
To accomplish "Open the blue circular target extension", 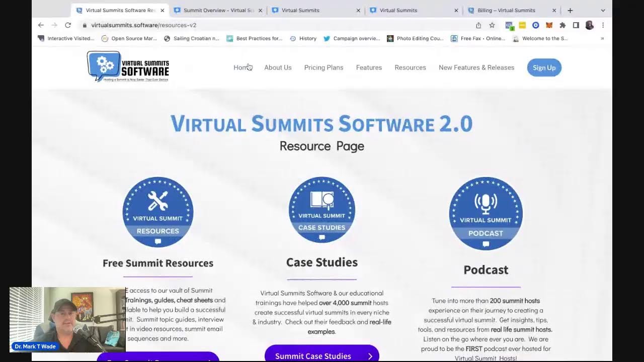I will coord(535,25).
